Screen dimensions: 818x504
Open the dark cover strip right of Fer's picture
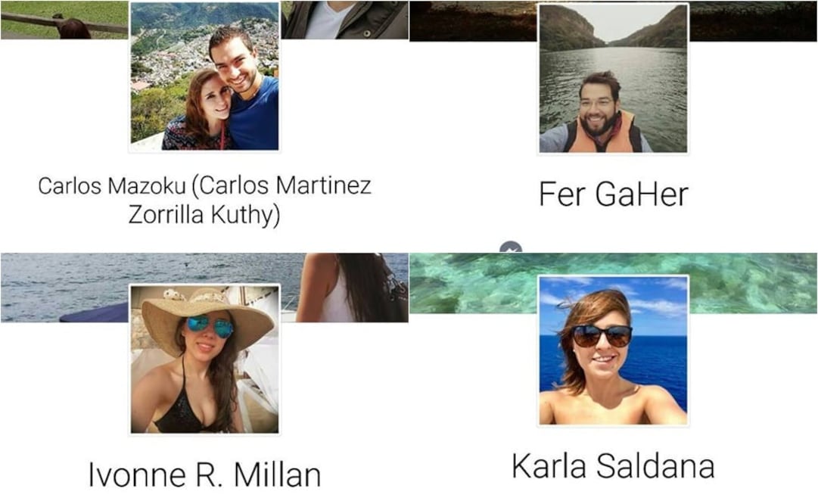(754, 21)
